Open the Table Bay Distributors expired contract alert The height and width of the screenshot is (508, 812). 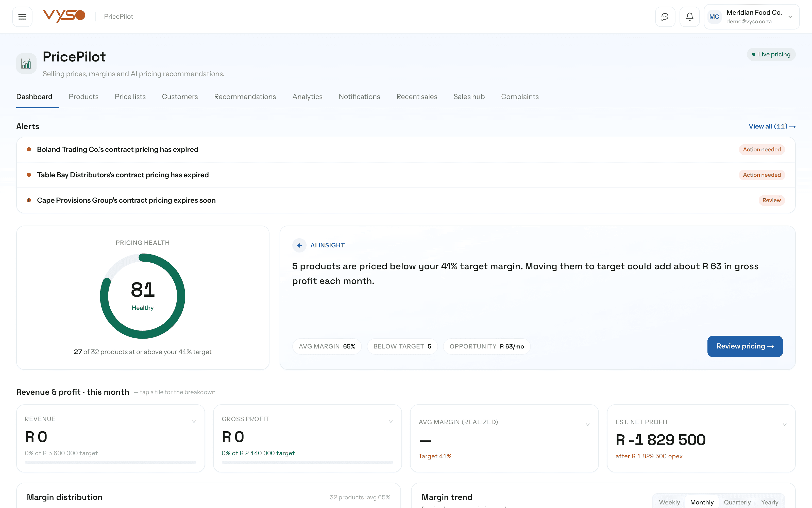[x=406, y=175]
